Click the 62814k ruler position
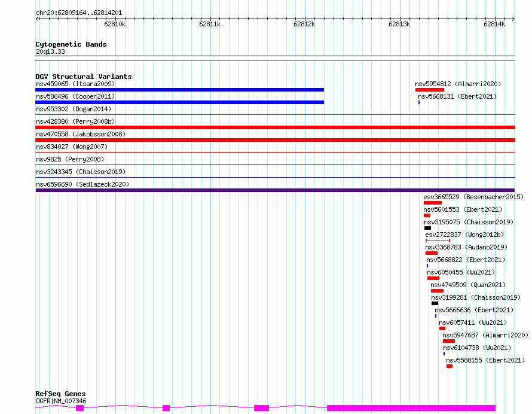Viewport: 532px width, 414px height. pyautogui.click(x=494, y=24)
